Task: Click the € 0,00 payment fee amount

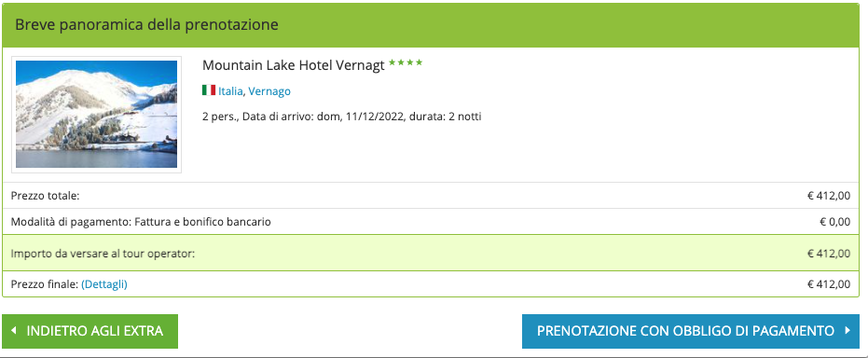Action: point(834,222)
